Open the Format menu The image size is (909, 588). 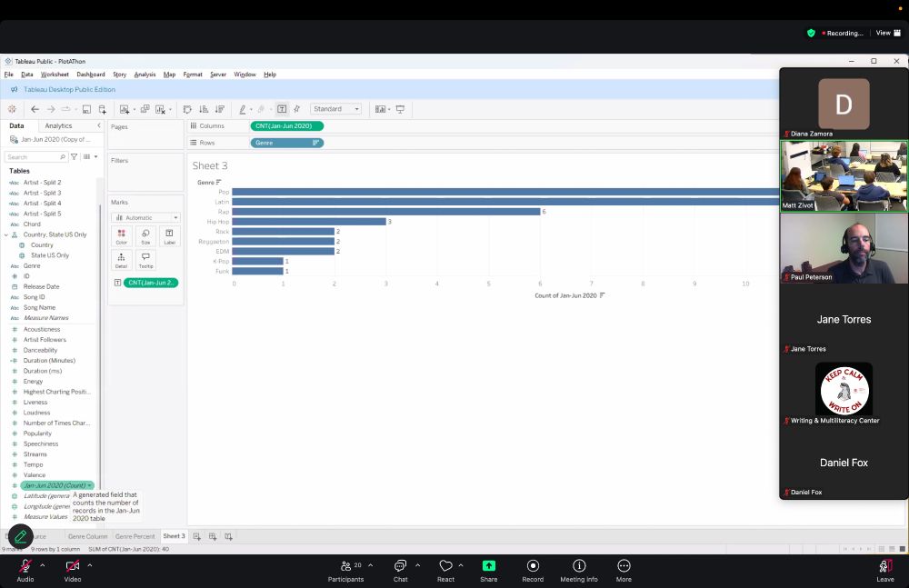(193, 75)
